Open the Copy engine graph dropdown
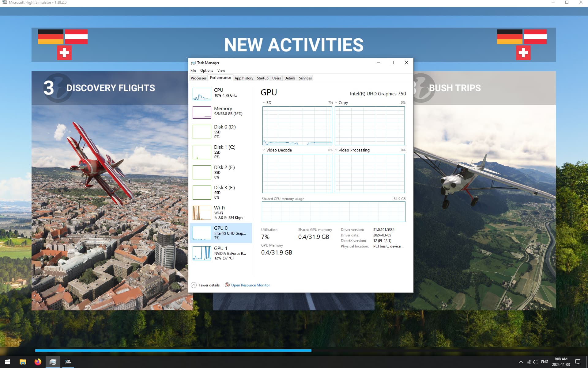Screen dimensions: 588x368 [336, 102]
